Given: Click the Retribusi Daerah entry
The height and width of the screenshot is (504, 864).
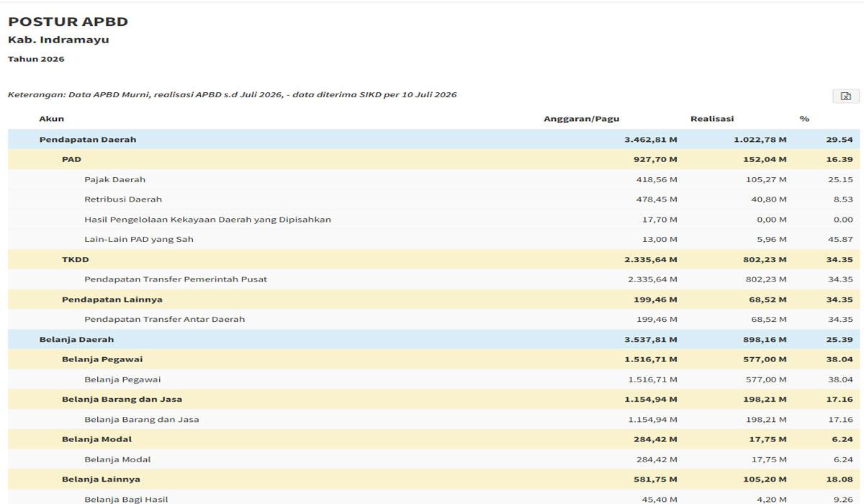Looking at the screenshot, I should pyautogui.click(x=434, y=199).
